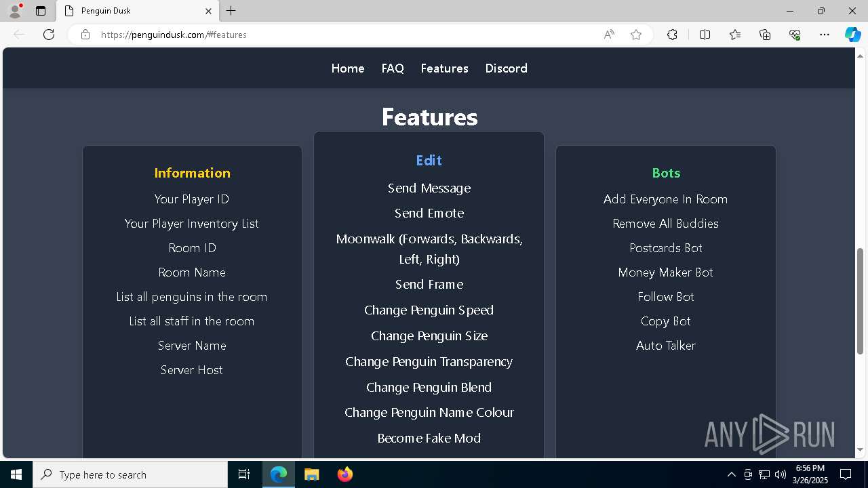Open the Collections icon
The image size is (868, 488).
[765, 35]
